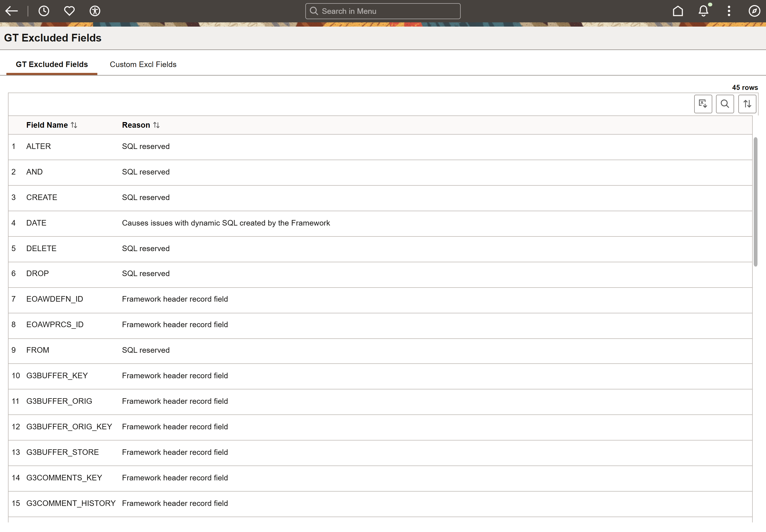Switch to Custom Excl Fields tab
Image resolution: width=766 pixels, height=532 pixels.
pos(143,64)
